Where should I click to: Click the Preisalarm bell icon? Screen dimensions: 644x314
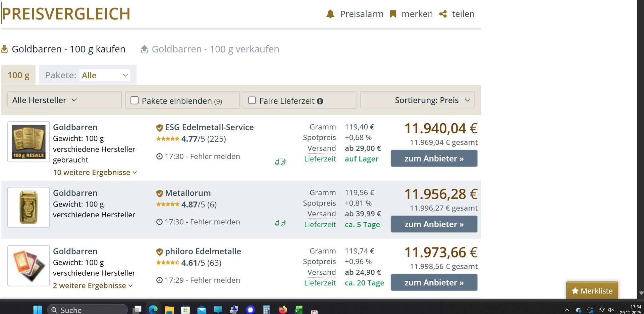click(x=330, y=14)
